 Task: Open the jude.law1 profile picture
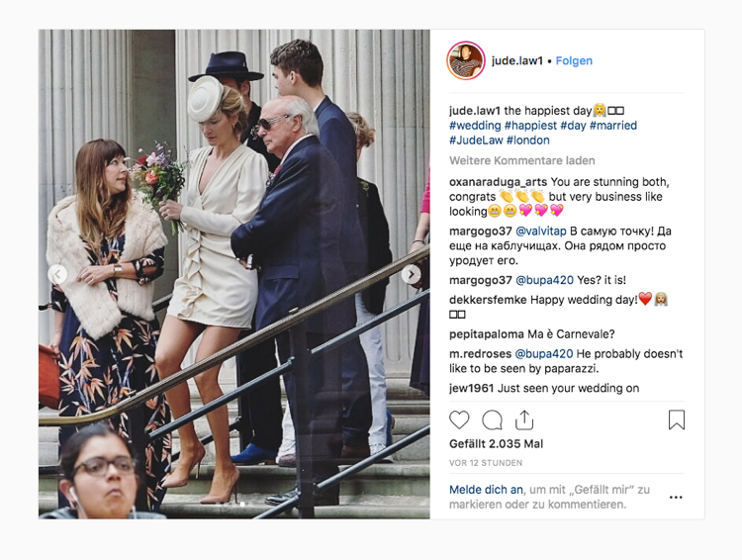point(466,60)
